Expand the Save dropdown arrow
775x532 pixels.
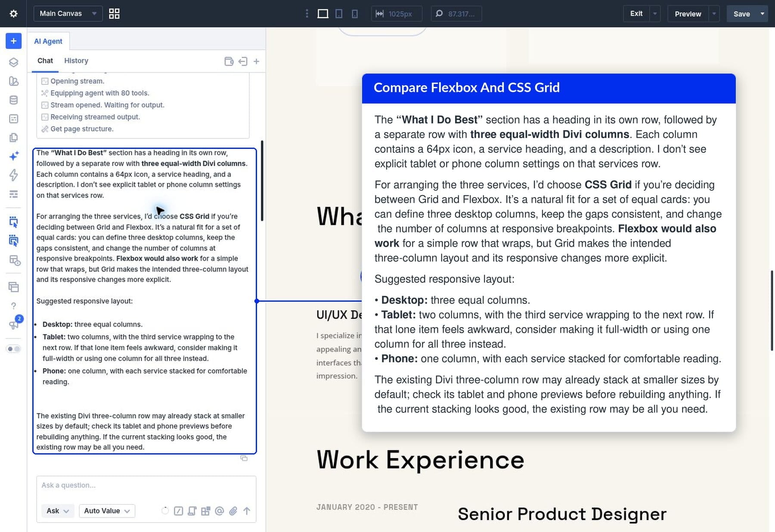pos(763,14)
